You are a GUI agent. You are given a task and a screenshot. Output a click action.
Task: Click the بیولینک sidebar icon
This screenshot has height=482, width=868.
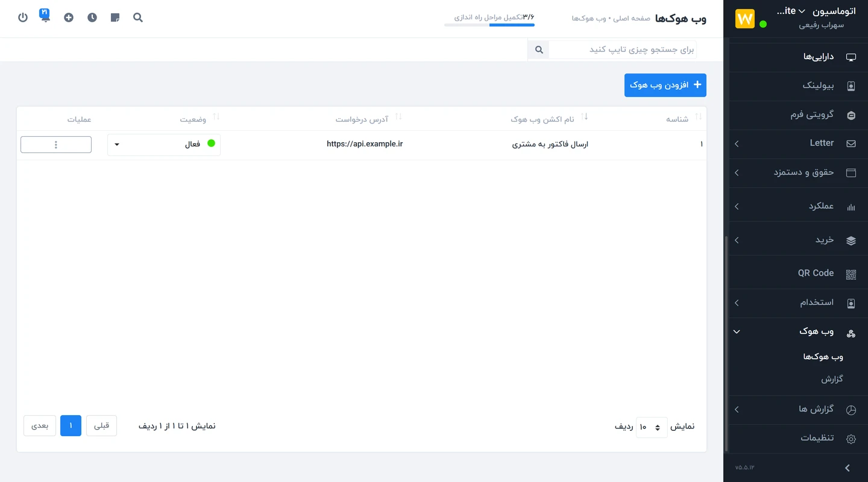[851, 86]
